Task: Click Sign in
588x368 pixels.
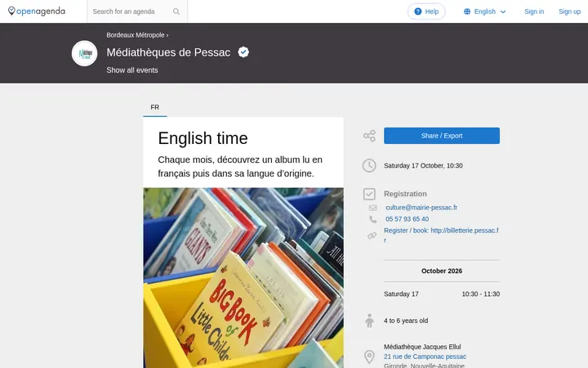Action: (x=534, y=11)
